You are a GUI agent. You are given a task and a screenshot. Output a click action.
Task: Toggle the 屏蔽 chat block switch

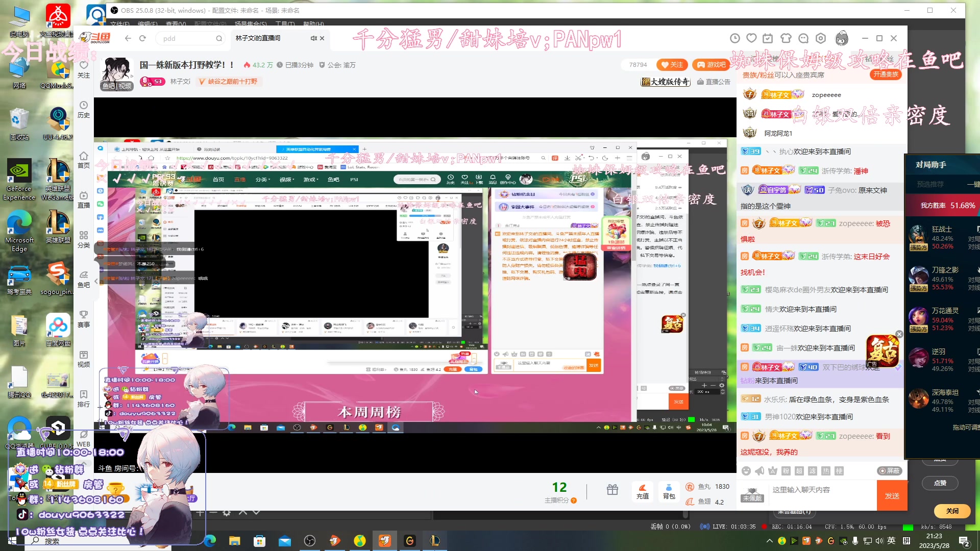[889, 471]
